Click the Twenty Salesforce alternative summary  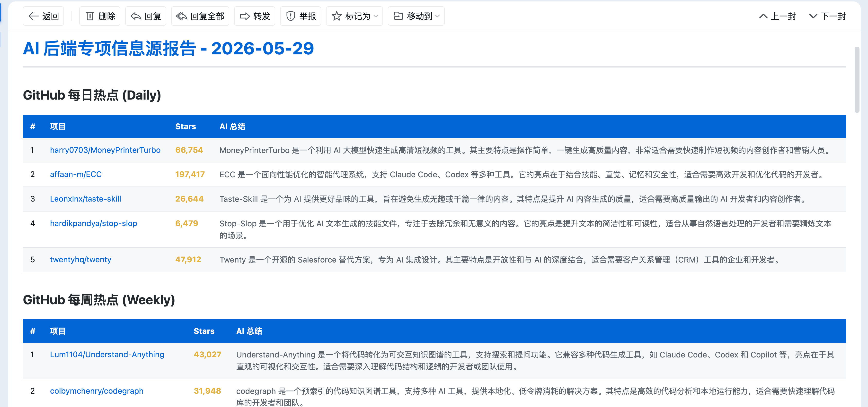(x=501, y=260)
